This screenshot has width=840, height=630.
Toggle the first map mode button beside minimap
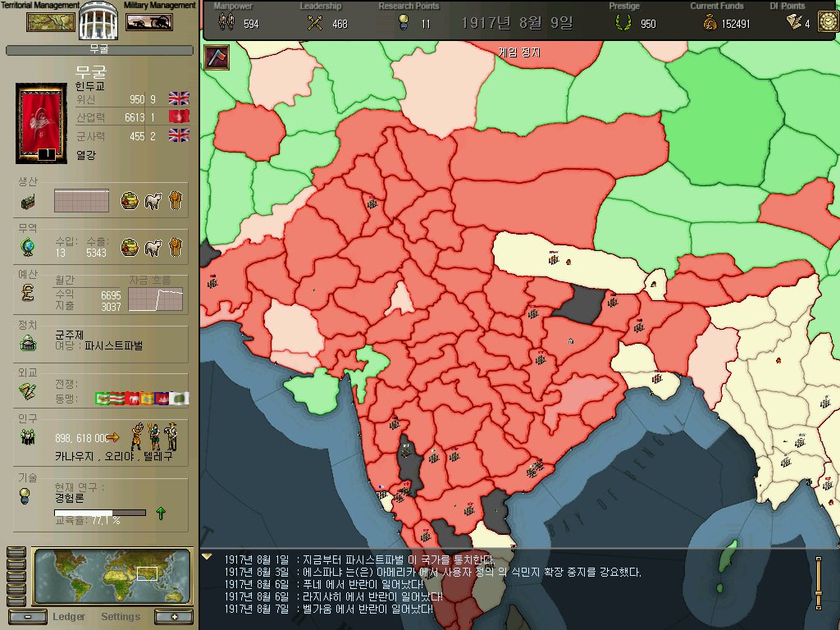(15, 553)
